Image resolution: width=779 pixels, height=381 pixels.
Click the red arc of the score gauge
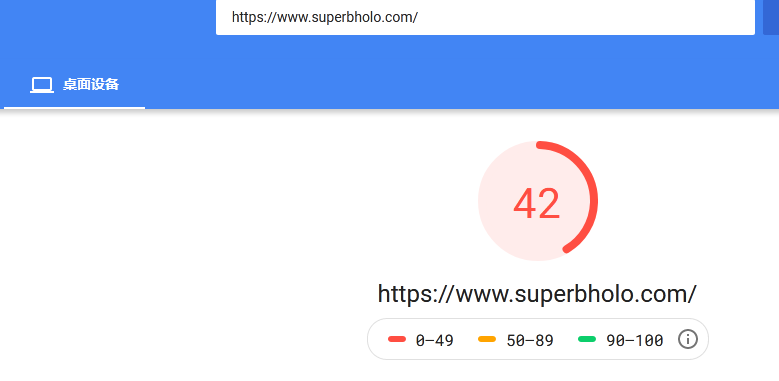coord(595,200)
